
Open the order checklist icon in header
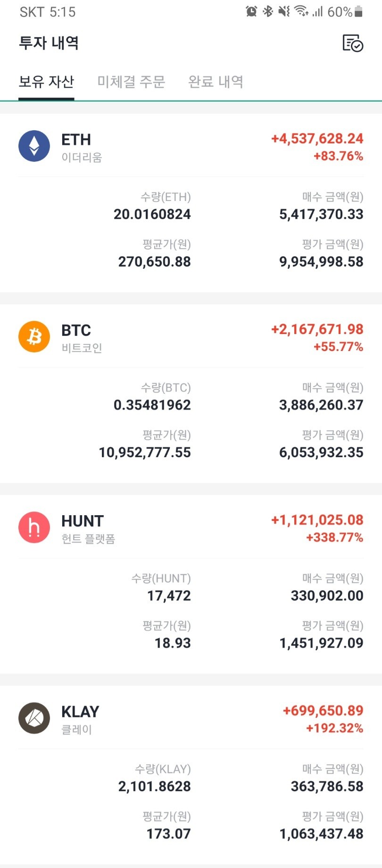(352, 43)
